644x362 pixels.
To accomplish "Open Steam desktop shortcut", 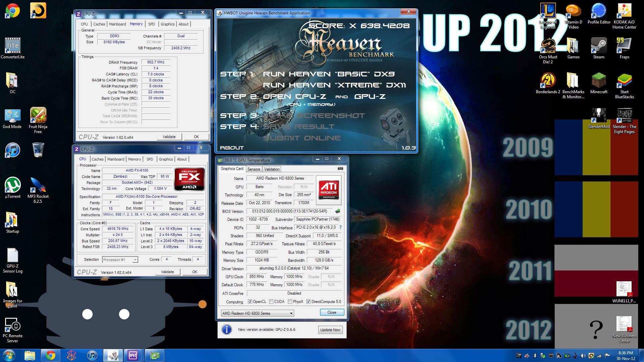I will point(599,49).
